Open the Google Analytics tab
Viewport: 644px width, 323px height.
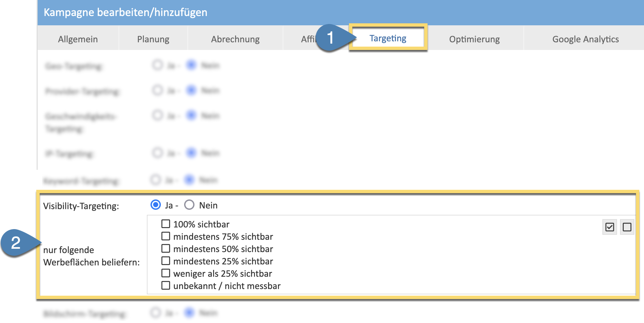point(585,39)
